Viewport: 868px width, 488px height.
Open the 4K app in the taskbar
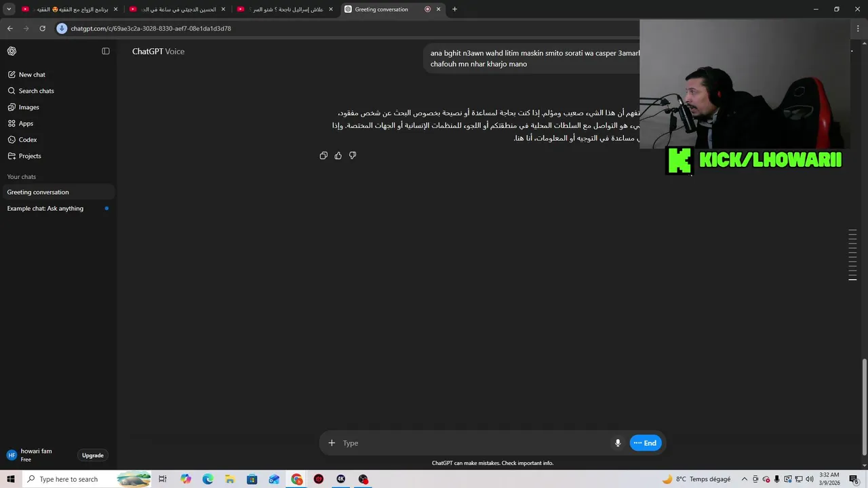click(341, 479)
